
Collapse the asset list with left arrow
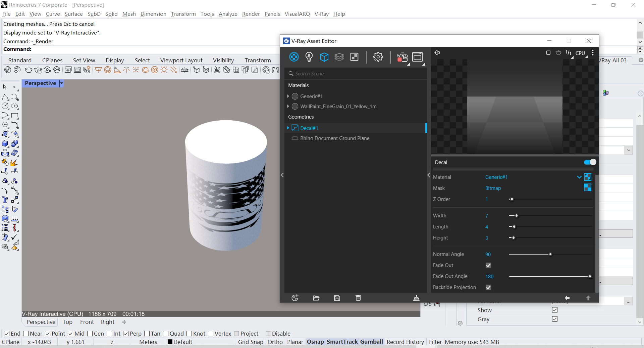[282, 175]
